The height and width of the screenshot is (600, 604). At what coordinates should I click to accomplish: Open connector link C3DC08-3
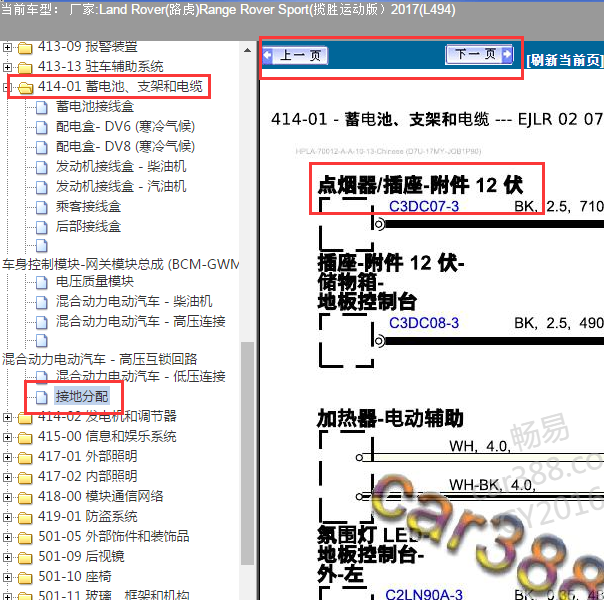tap(424, 323)
